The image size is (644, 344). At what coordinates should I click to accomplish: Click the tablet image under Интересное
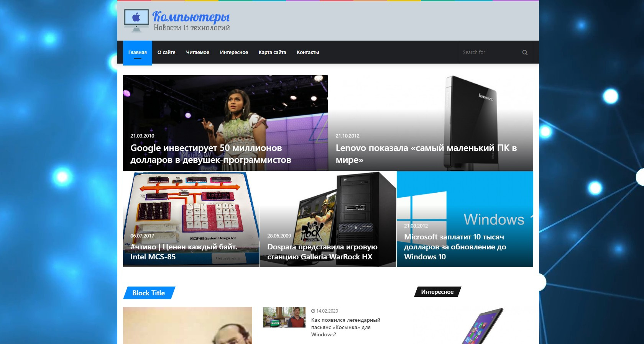click(474, 326)
